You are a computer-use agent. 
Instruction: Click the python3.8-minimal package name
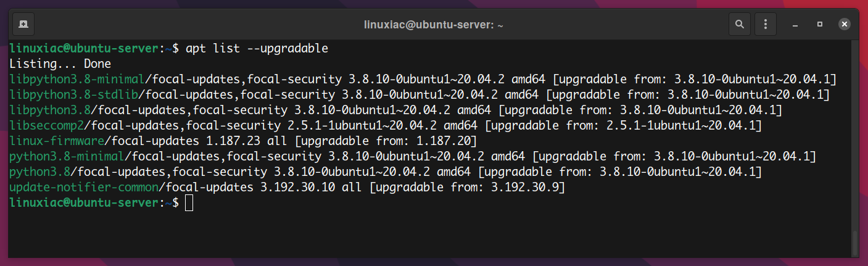pos(68,156)
